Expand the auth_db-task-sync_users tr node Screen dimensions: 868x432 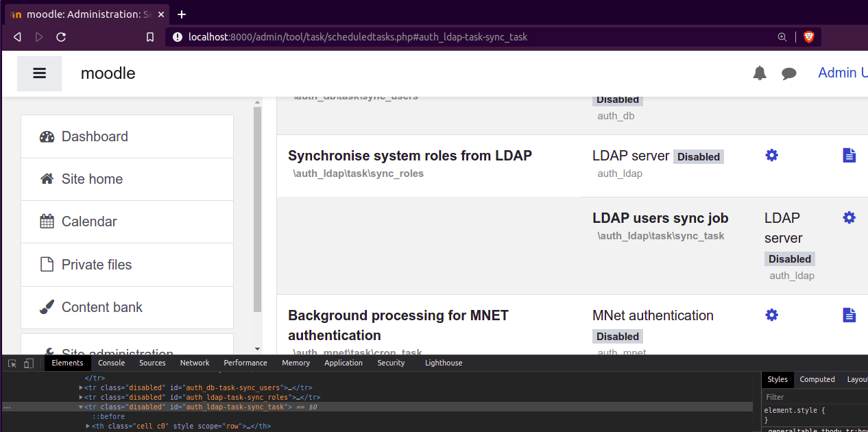(82, 387)
